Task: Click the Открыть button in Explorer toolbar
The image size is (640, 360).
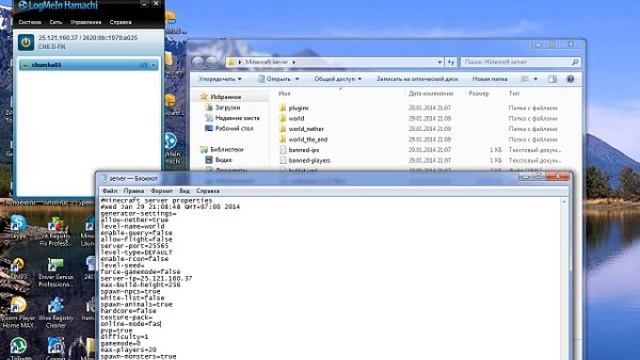Action: [274, 79]
